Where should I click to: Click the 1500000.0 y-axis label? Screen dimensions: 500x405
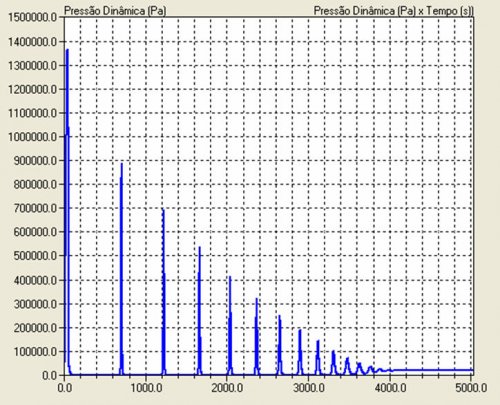tap(33, 17)
